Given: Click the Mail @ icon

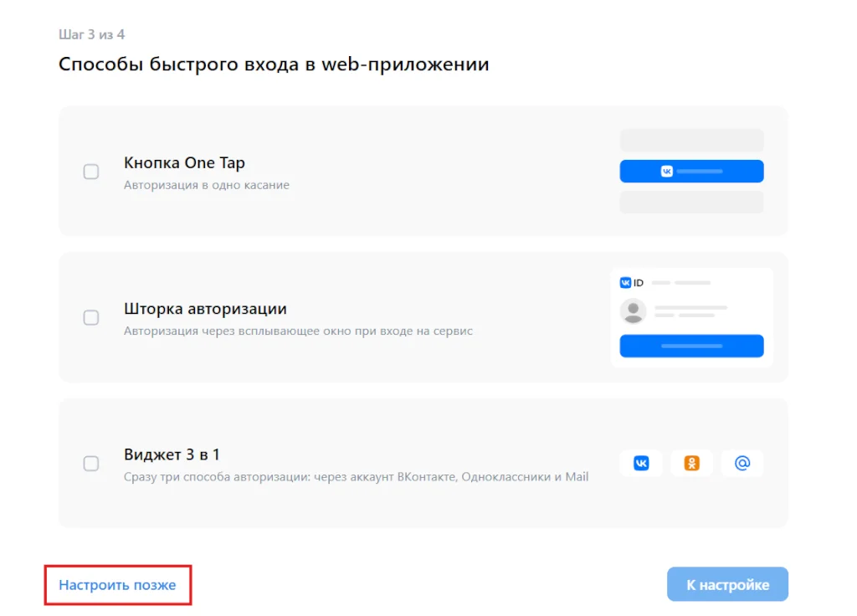Looking at the screenshot, I should coord(742,463).
